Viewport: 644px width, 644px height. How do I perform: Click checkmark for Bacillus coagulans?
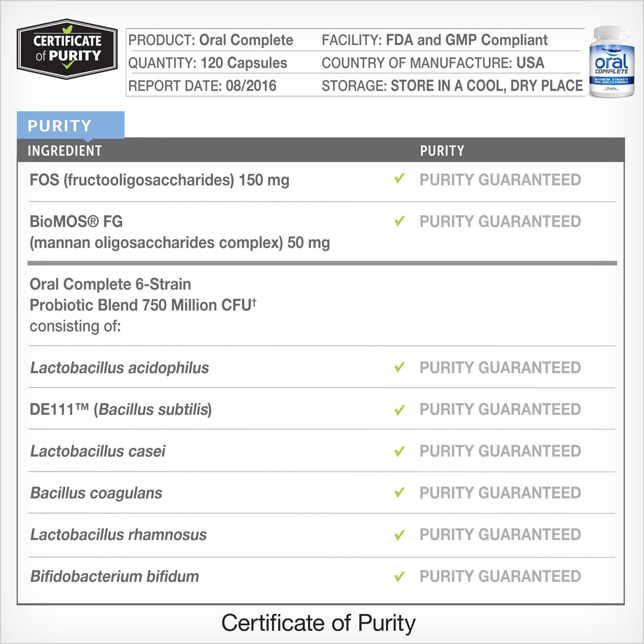(399, 493)
